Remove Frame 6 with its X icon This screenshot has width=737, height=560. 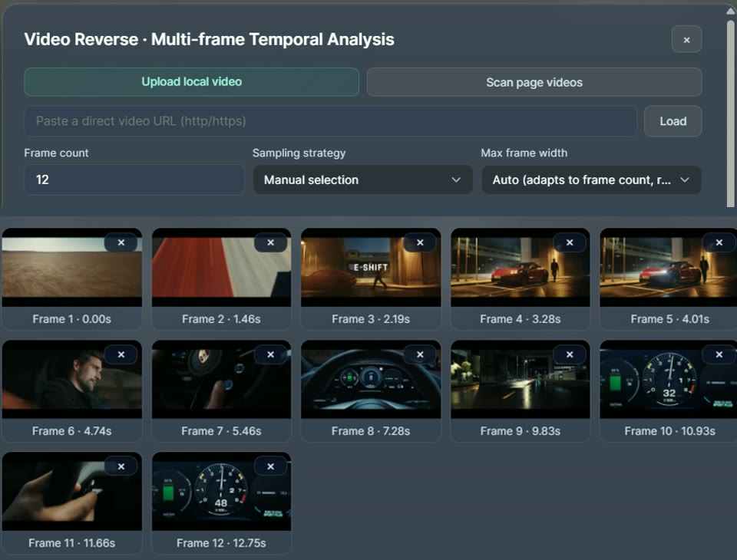pyautogui.click(x=121, y=354)
